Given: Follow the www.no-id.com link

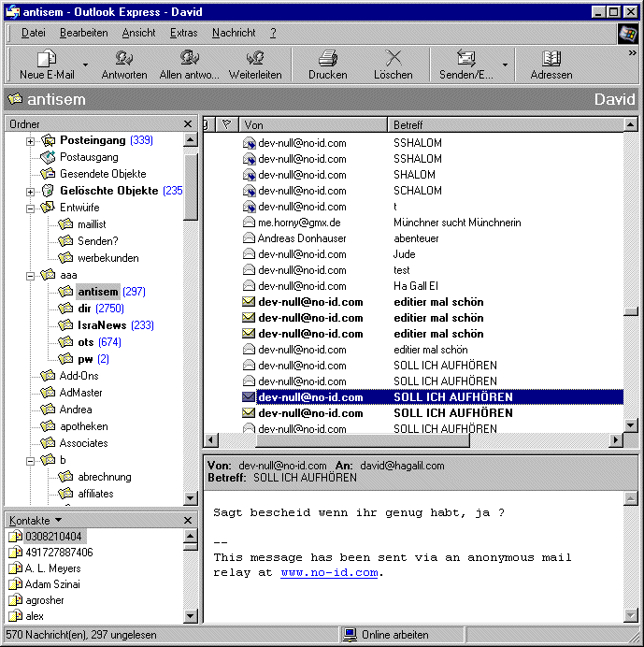Looking at the screenshot, I should tap(329, 572).
